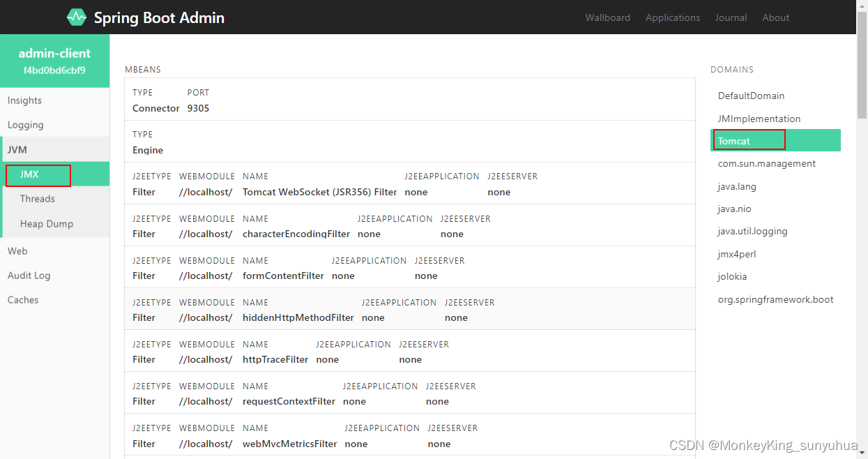Click the port value 9305
The image size is (868, 459).
(198, 108)
